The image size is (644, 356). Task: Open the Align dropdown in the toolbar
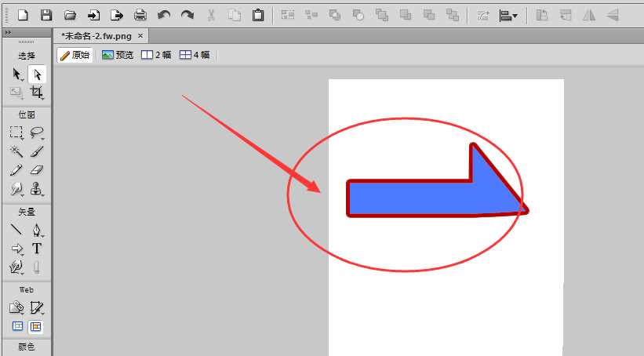(508, 16)
